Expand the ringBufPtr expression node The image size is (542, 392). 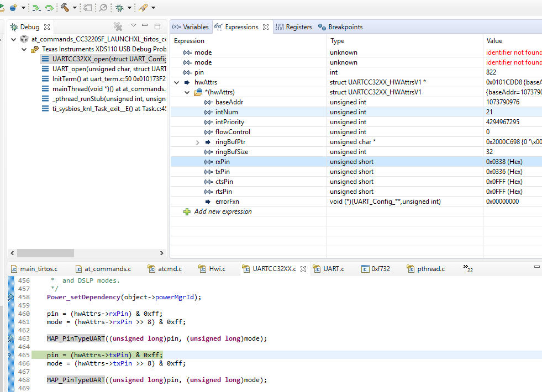coord(198,142)
